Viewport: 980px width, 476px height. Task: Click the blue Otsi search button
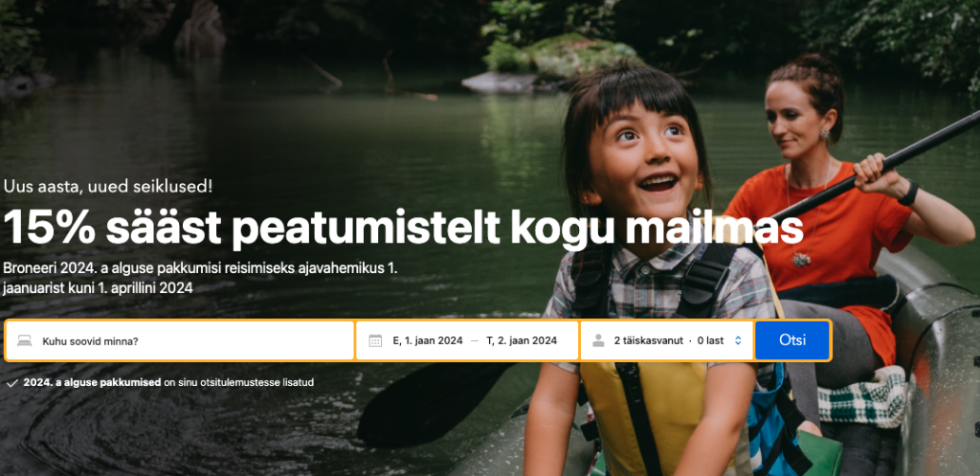792,340
